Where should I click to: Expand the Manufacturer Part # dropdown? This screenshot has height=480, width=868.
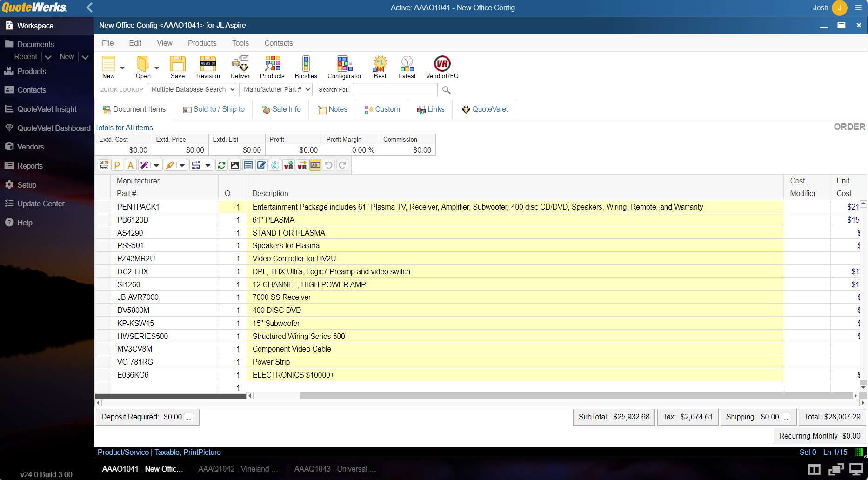(x=276, y=89)
